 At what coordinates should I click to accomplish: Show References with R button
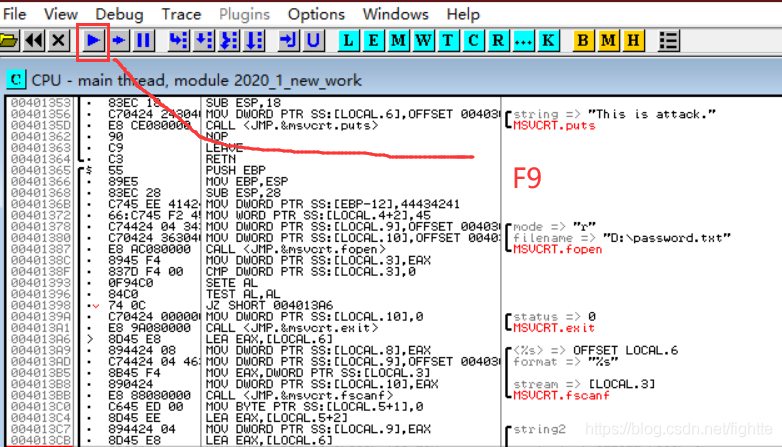click(x=498, y=40)
